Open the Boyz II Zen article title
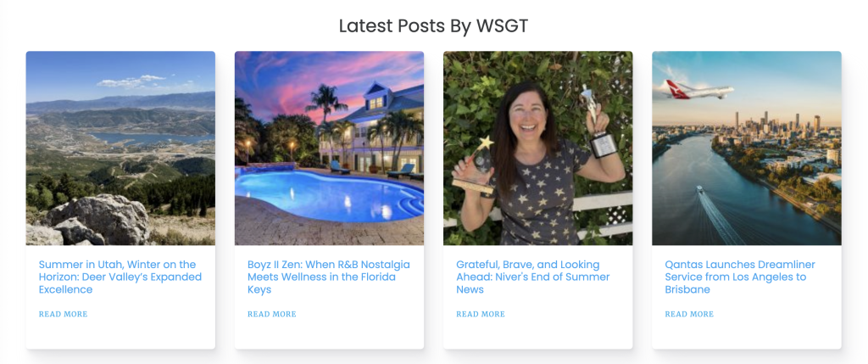The width and height of the screenshot is (868, 364). click(x=329, y=277)
